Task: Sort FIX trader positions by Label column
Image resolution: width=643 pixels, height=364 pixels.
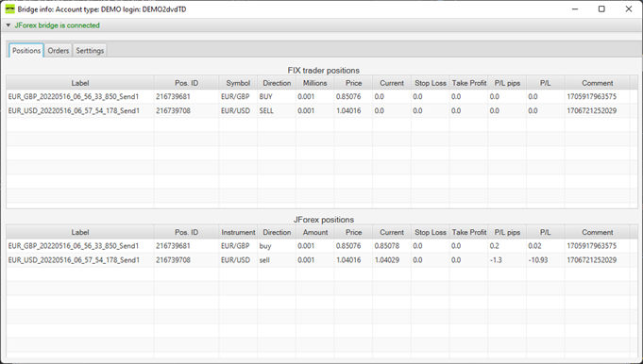Action: (80, 83)
